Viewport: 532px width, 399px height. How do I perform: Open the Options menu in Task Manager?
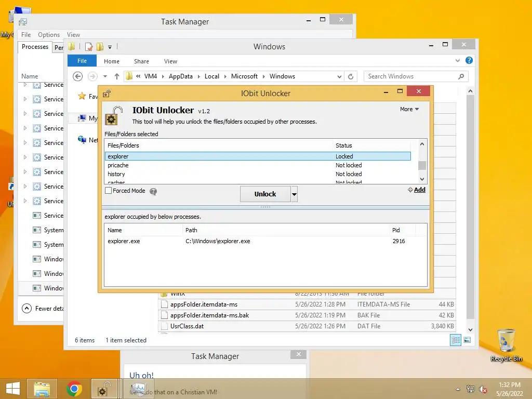point(49,35)
